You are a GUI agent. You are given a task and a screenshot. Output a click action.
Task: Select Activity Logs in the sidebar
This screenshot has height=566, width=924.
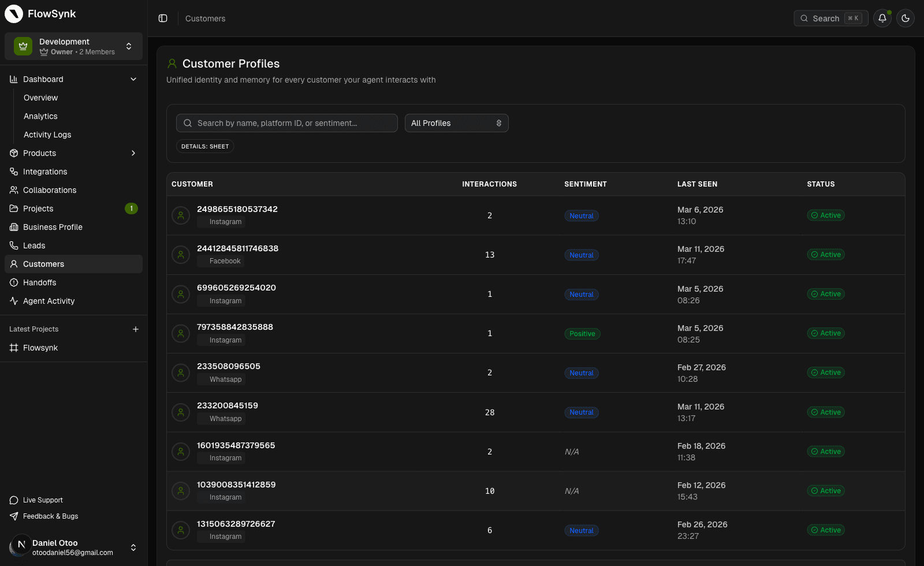click(x=47, y=135)
